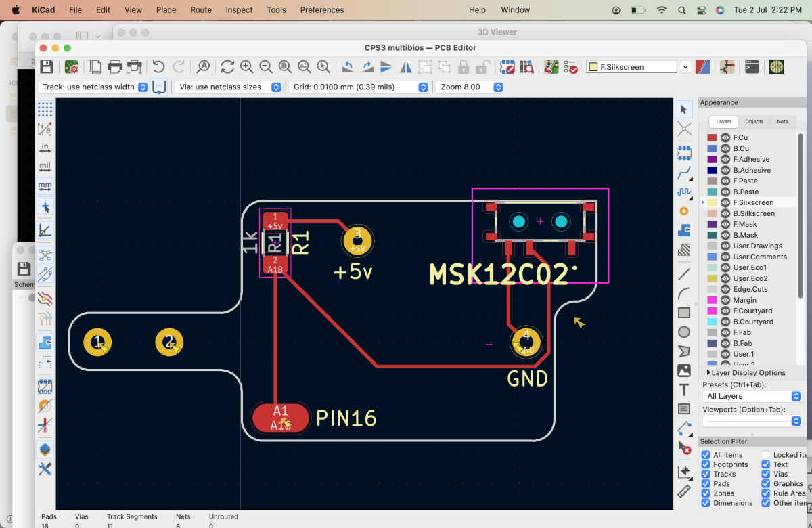Screen dimensions: 812x528
Task: Switch units to mils
Action: coord(45,167)
